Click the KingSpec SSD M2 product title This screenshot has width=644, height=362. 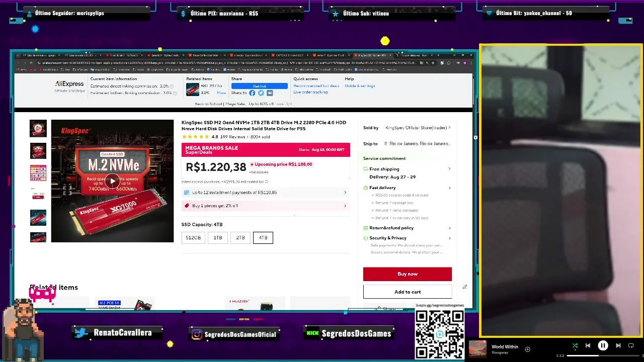[264, 126]
